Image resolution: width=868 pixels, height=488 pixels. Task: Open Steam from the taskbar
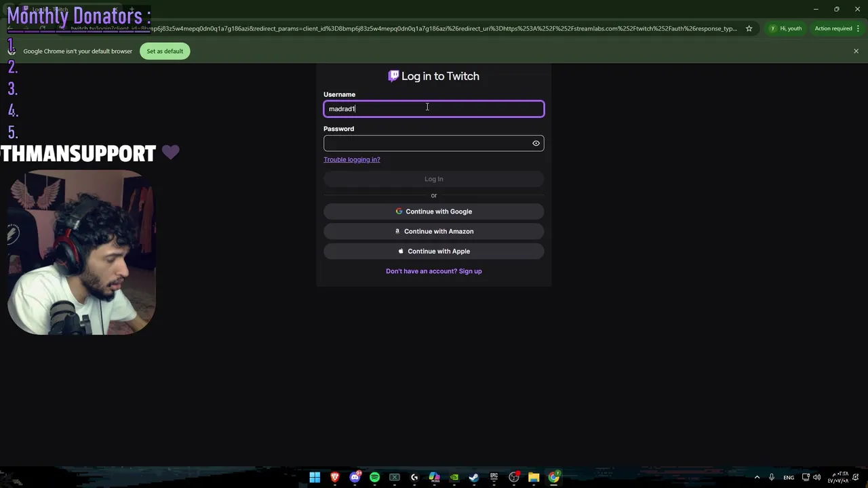pos(474,477)
